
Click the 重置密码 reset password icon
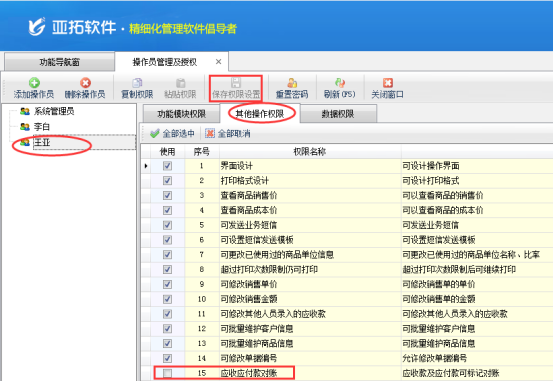pos(292,83)
